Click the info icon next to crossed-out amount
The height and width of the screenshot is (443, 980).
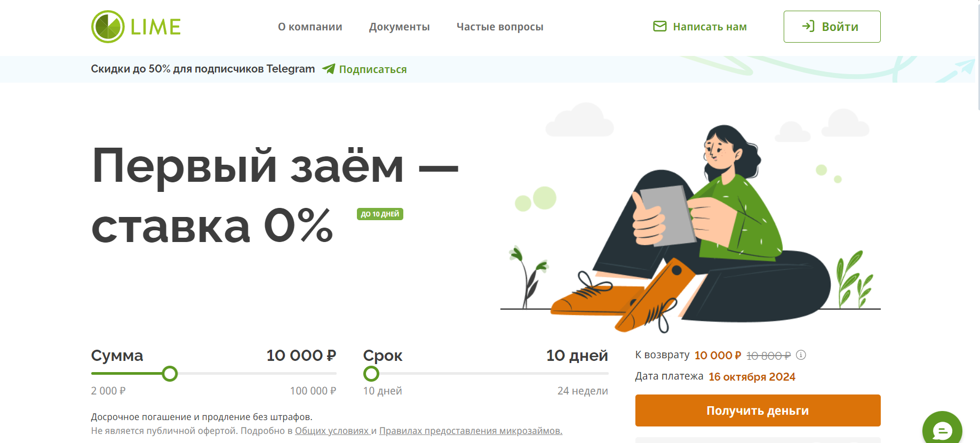coord(801,355)
